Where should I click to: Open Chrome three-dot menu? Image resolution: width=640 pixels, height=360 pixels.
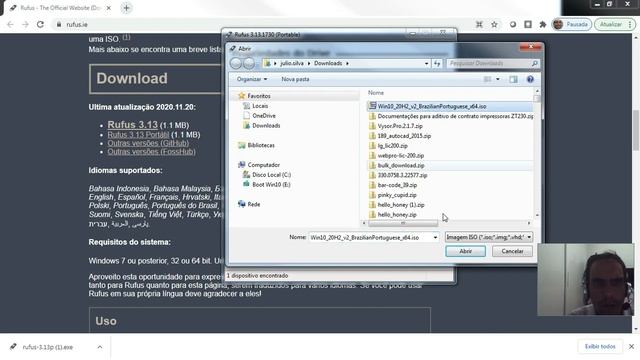click(630, 24)
